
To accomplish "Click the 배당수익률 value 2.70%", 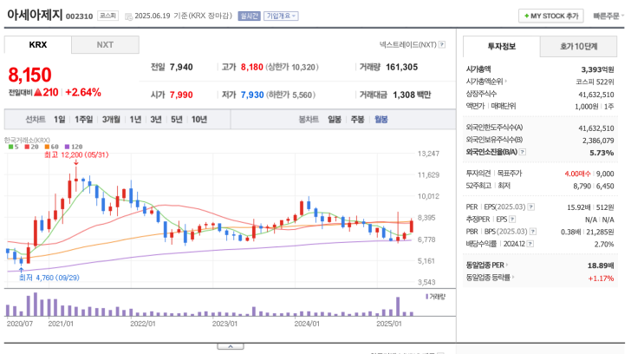I will pos(604,244).
